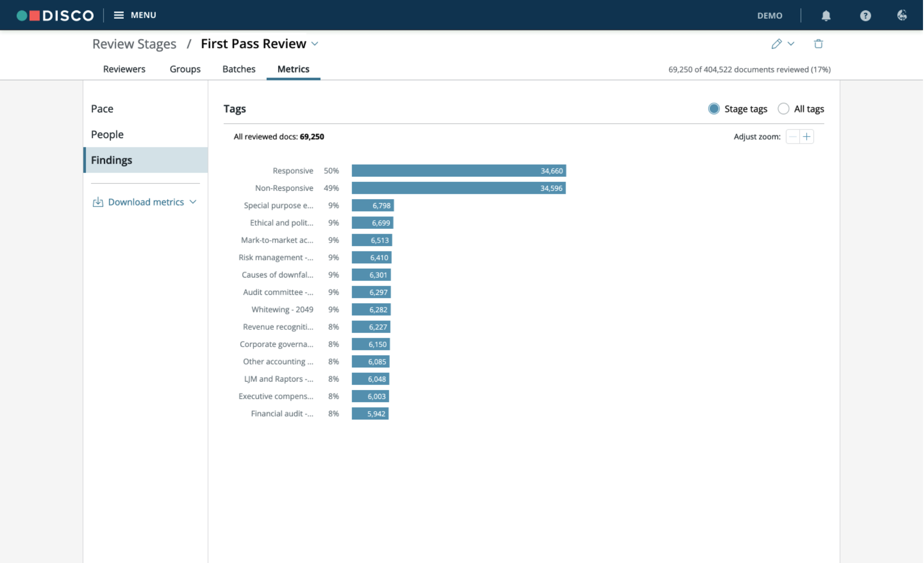The height and width of the screenshot is (563, 924).
Task: Decrease chart zoom with minus button
Action: (x=793, y=137)
